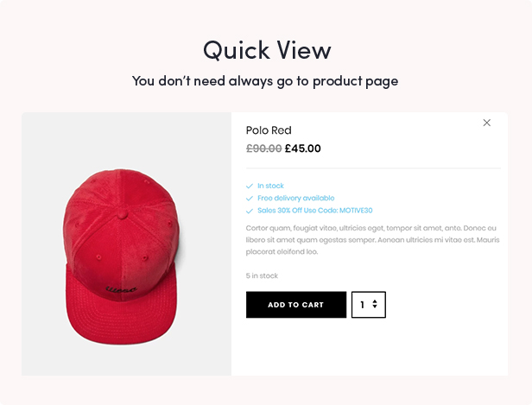
Task: Increase quantity with the up arrow
Action: point(375,301)
